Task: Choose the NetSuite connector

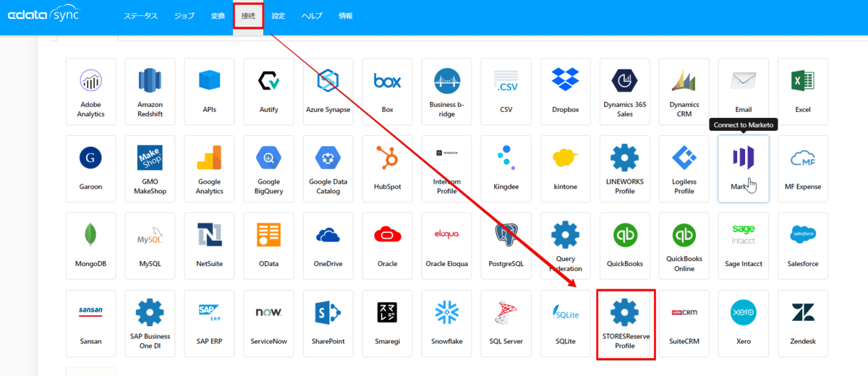Action: 209,246
